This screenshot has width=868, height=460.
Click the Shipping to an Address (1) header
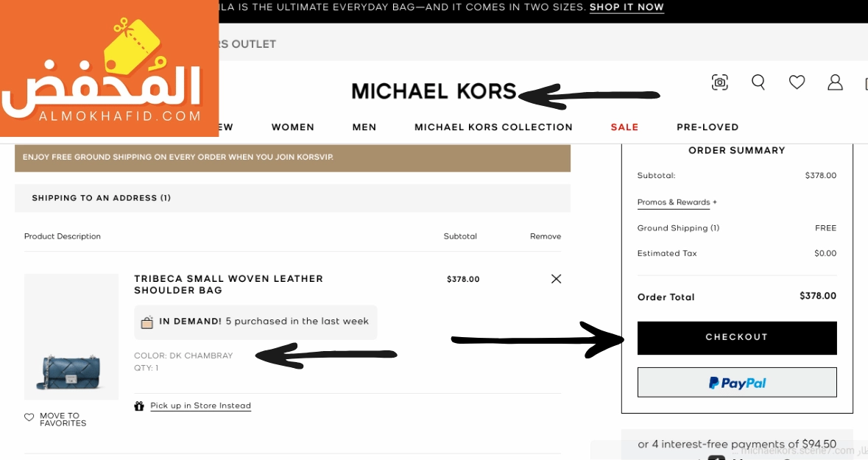click(292, 198)
